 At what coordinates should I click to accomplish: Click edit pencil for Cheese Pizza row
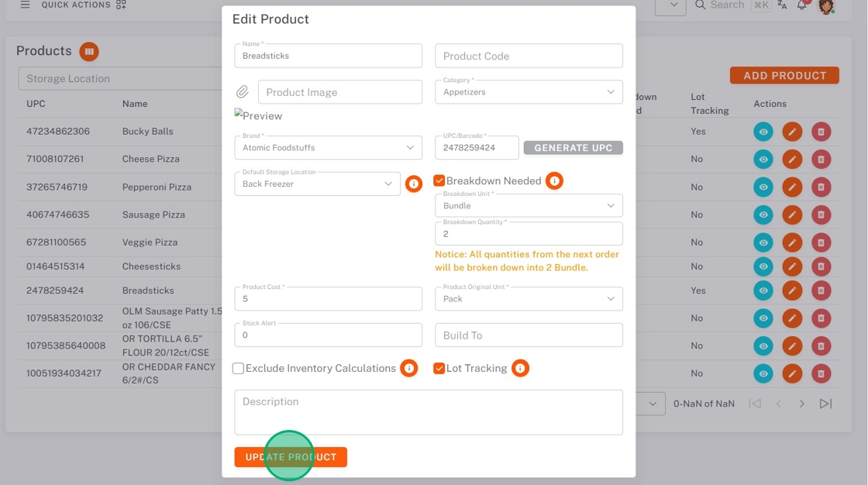click(x=791, y=159)
